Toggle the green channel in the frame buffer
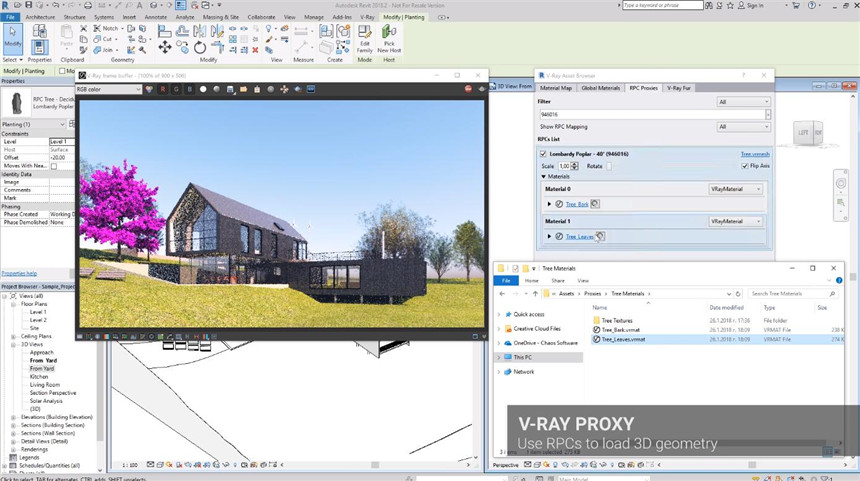 pyautogui.click(x=176, y=89)
